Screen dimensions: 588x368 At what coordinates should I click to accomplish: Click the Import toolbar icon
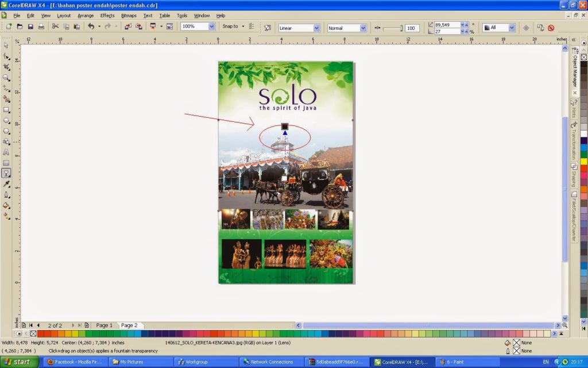click(x=128, y=26)
